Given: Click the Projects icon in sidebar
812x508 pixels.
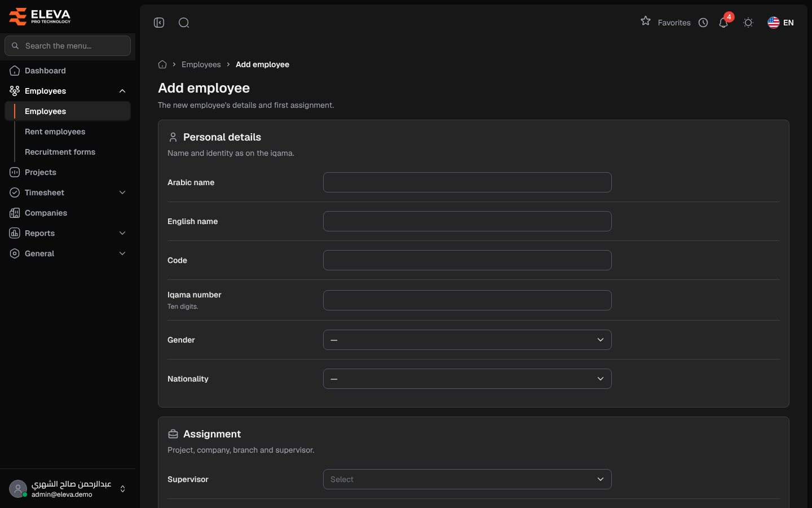Looking at the screenshot, I should (x=15, y=172).
